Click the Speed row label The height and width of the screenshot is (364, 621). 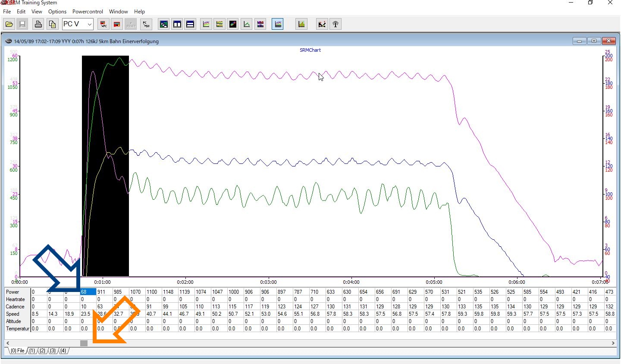tap(18, 314)
